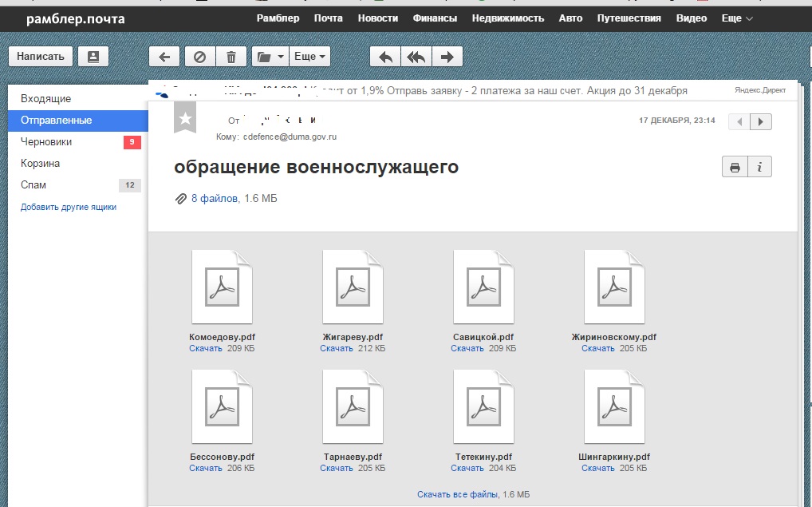Show message info with the i icon
812x507 pixels.
coord(759,167)
